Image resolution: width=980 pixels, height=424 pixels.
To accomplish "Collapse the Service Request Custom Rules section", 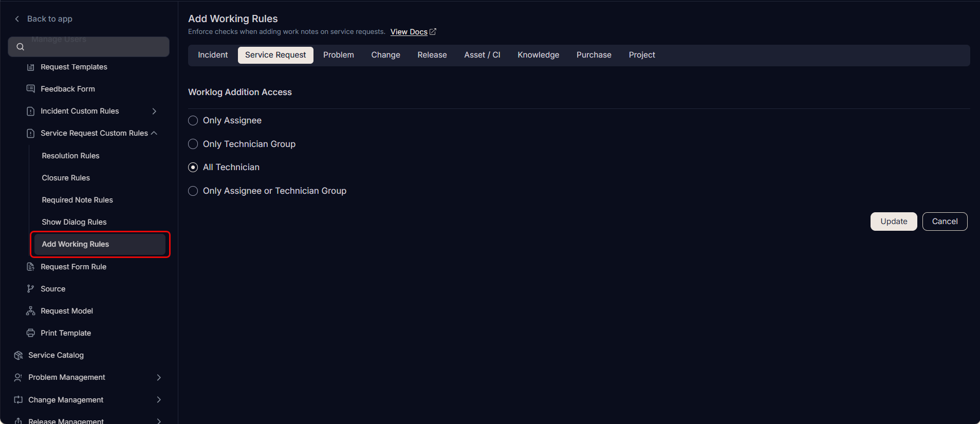I will click(x=154, y=133).
